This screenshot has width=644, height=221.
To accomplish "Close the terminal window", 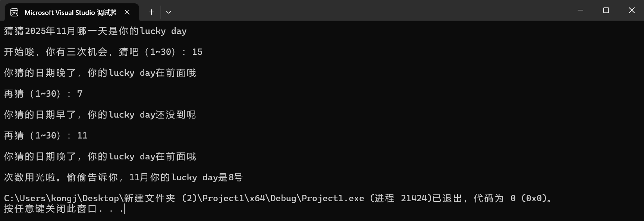I will [x=632, y=10].
